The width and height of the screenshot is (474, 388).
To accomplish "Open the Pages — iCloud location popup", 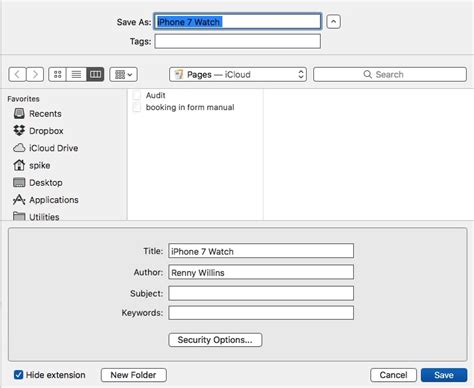I will click(238, 74).
